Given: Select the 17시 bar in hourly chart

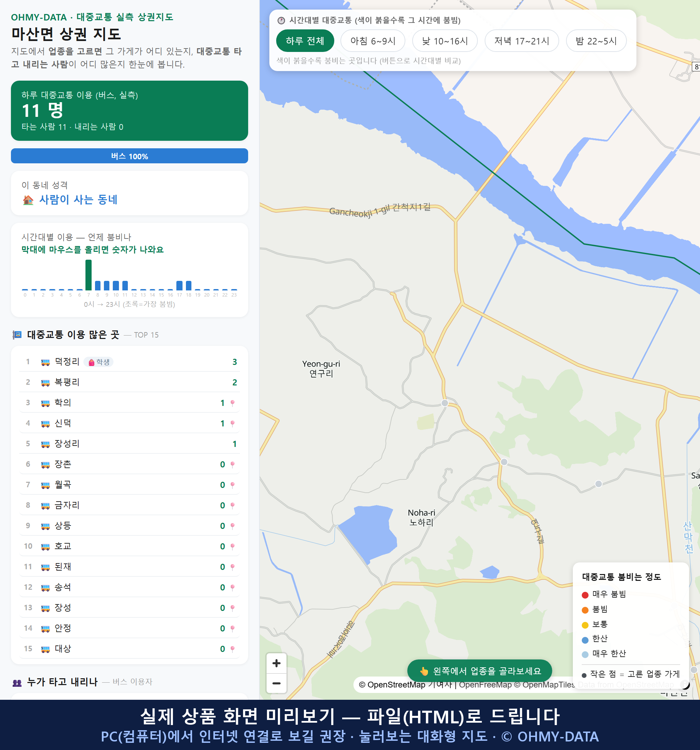Looking at the screenshot, I should (x=180, y=286).
